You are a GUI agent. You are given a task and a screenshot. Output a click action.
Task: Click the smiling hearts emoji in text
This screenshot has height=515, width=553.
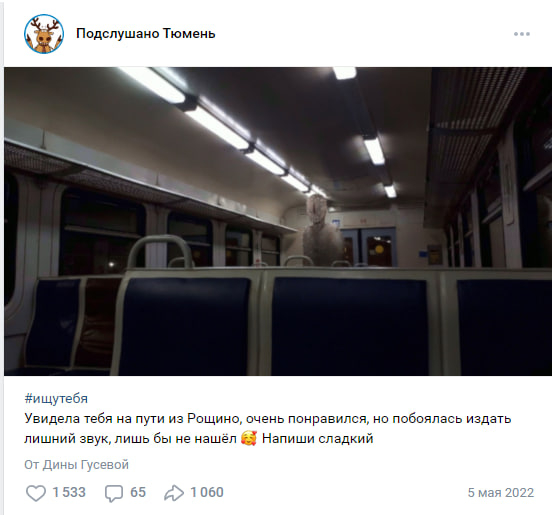tap(249, 438)
